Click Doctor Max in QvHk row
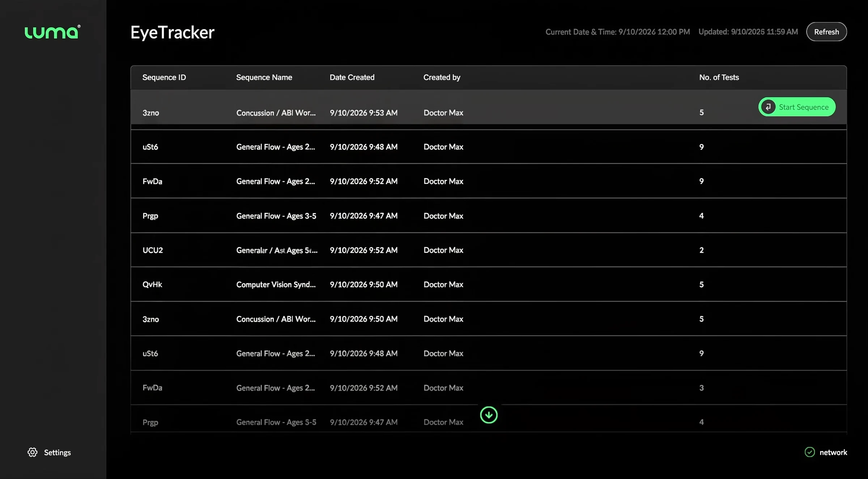 tap(443, 285)
